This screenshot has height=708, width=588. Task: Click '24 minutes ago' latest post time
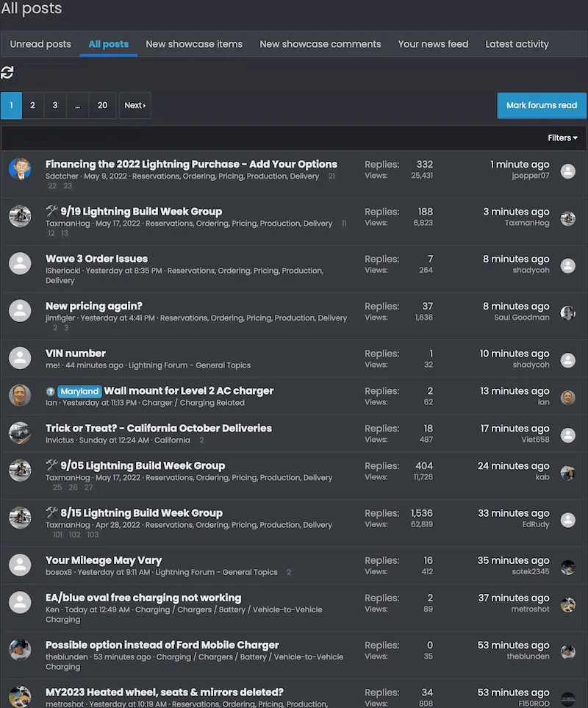(x=514, y=465)
